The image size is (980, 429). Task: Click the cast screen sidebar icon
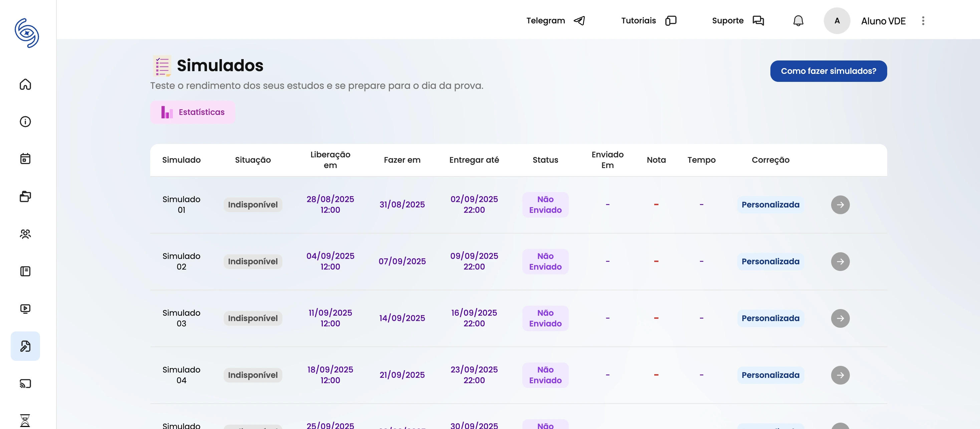(25, 383)
